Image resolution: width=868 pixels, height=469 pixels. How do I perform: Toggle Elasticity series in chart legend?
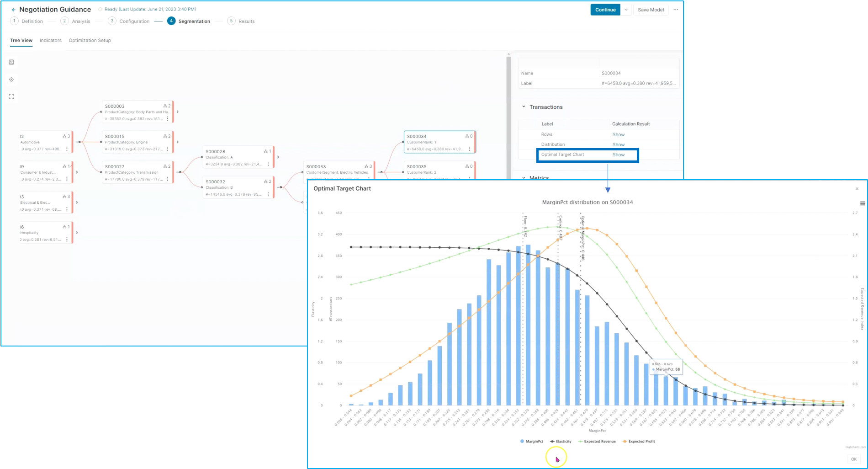[561, 442]
